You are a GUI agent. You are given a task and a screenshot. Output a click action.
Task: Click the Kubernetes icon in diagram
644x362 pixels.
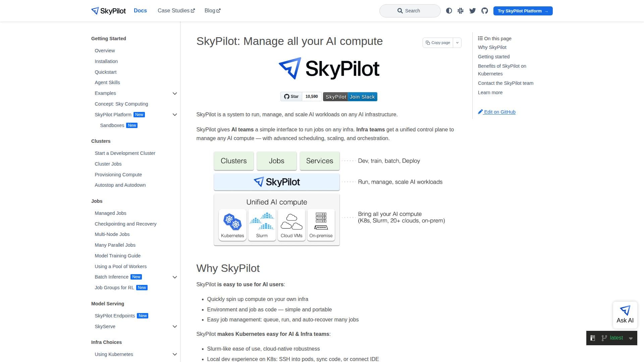pyautogui.click(x=232, y=222)
